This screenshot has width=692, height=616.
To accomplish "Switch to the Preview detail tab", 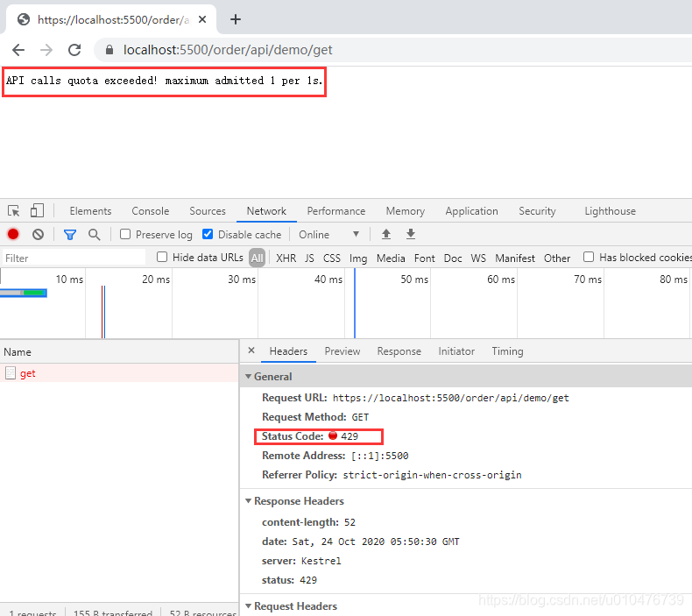I will point(342,351).
